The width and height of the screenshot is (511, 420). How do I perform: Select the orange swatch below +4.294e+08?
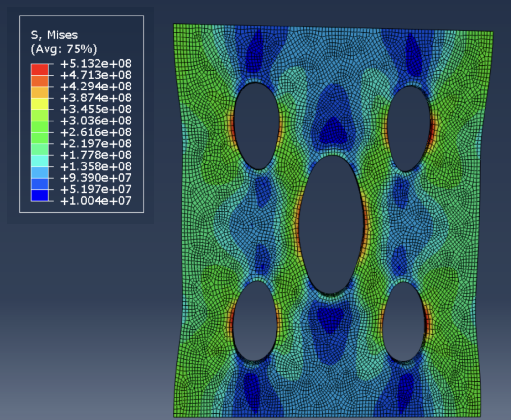39,92
